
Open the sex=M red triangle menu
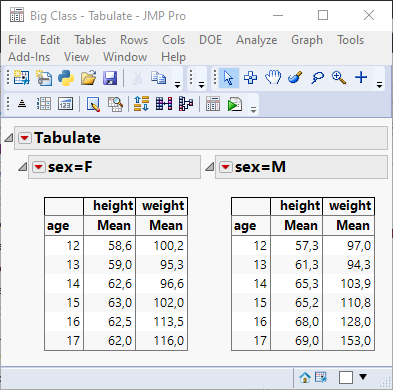pyautogui.click(x=226, y=167)
